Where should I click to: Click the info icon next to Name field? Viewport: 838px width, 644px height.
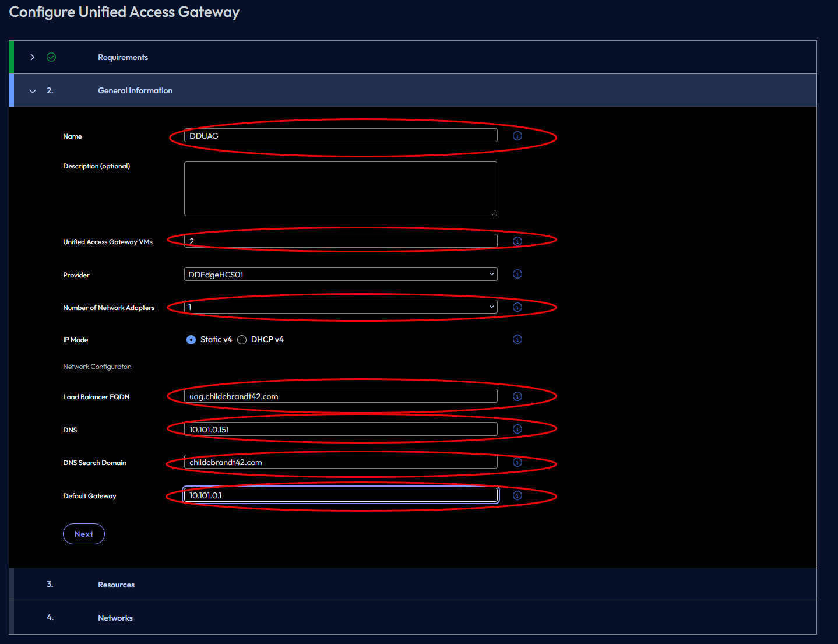tap(517, 136)
